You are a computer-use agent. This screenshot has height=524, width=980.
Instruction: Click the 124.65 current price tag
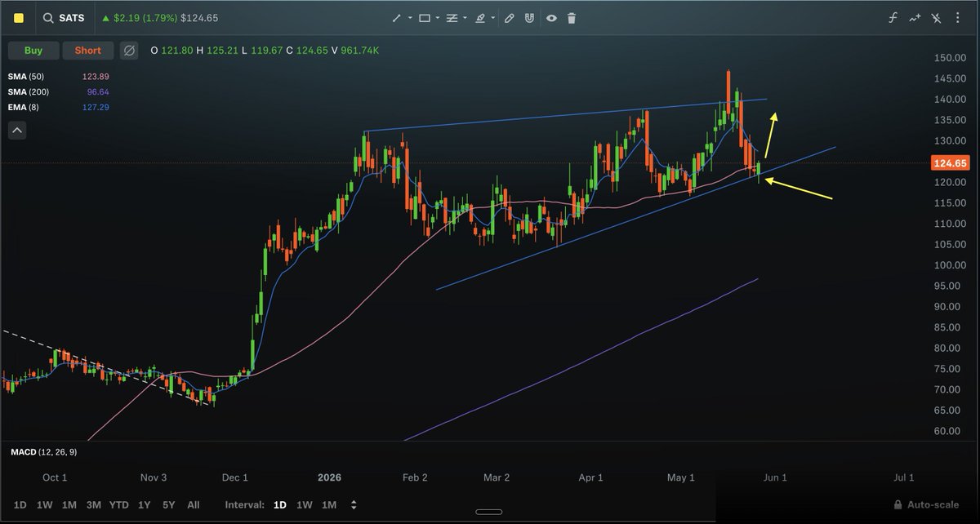click(x=949, y=163)
